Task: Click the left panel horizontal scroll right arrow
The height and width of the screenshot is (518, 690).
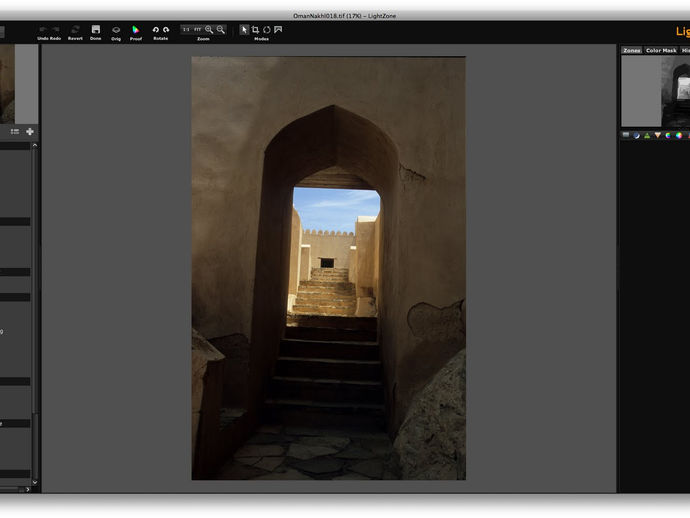Action: (x=28, y=489)
